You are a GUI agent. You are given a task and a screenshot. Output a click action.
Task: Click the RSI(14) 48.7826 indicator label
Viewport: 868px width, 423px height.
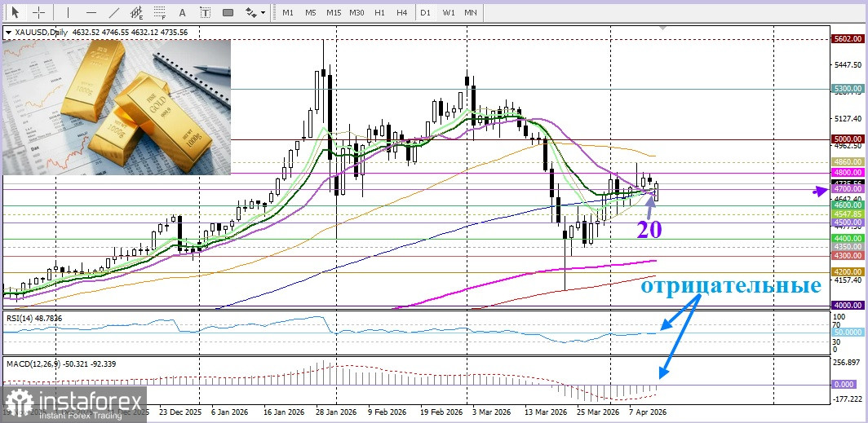[34, 318]
